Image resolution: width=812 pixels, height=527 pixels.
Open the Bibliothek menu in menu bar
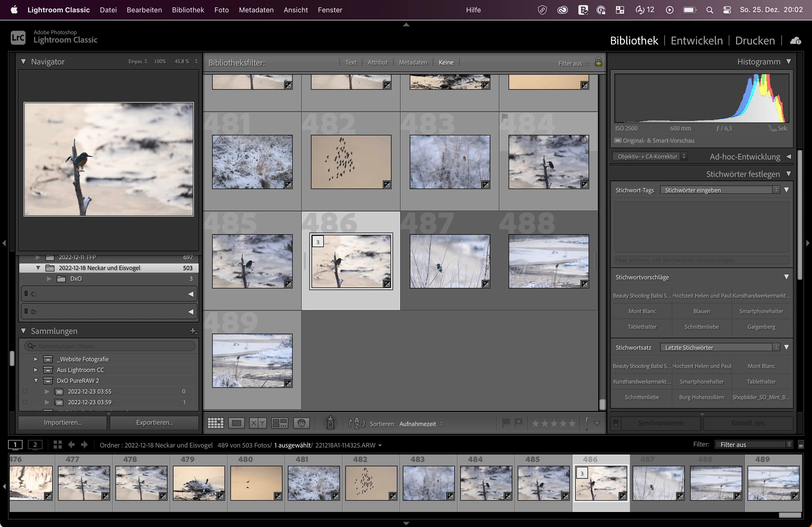pyautogui.click(x=188, y=10)
